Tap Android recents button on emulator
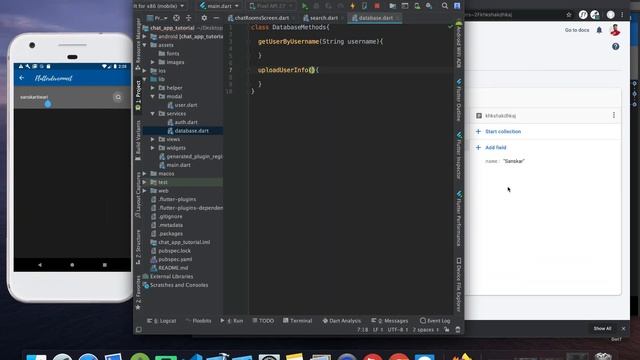The height and width of the screenshot is (360, 640). (105, 265)
